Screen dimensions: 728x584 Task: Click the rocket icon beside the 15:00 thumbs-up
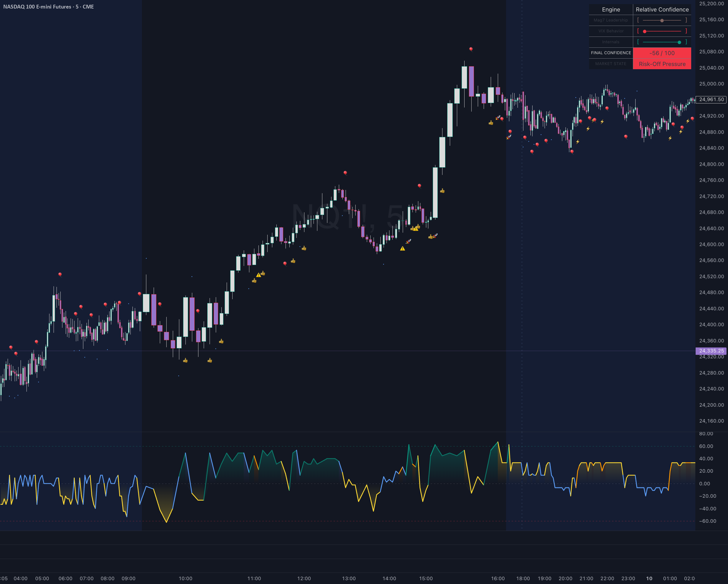click(x=436, y=235)
